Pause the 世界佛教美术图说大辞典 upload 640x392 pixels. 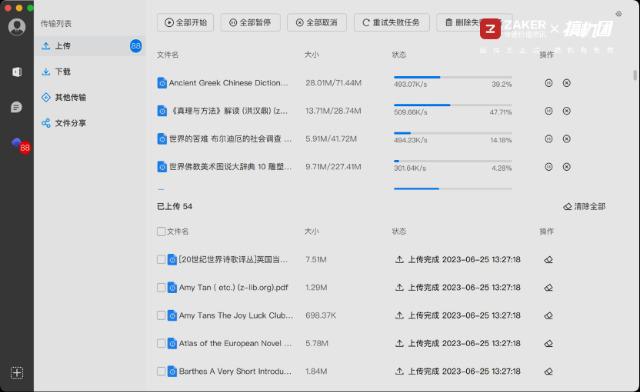(x=548, y=167)
